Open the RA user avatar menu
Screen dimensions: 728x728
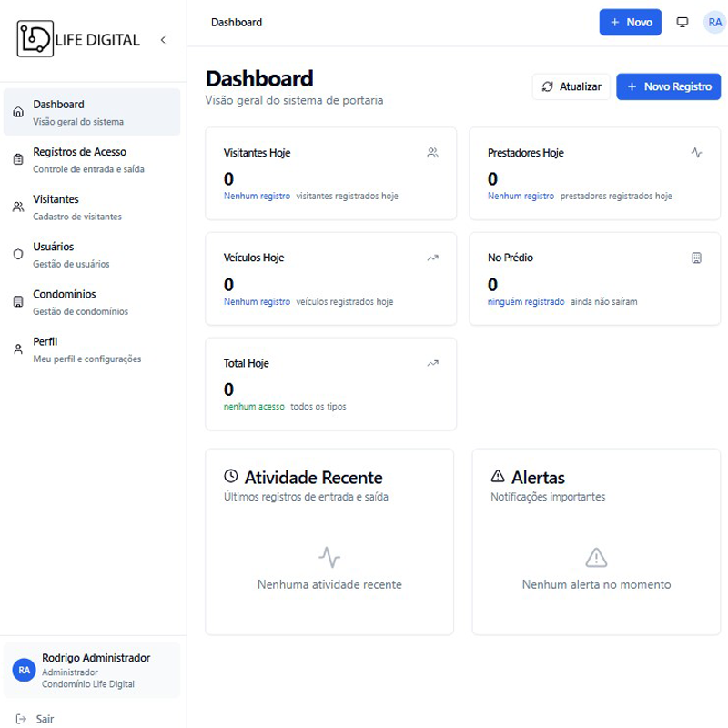click(714, 22)
